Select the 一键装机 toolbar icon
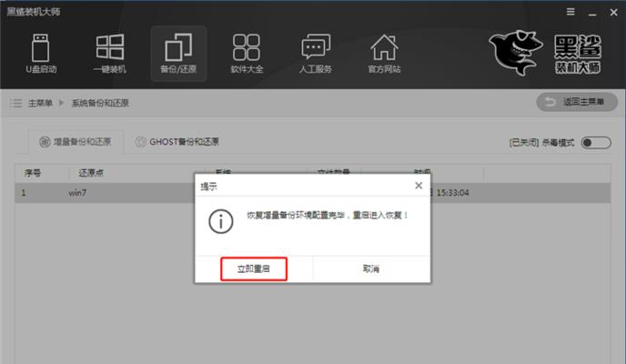The height and width of the screenshot is (364, 626). [x=110, y=54]
